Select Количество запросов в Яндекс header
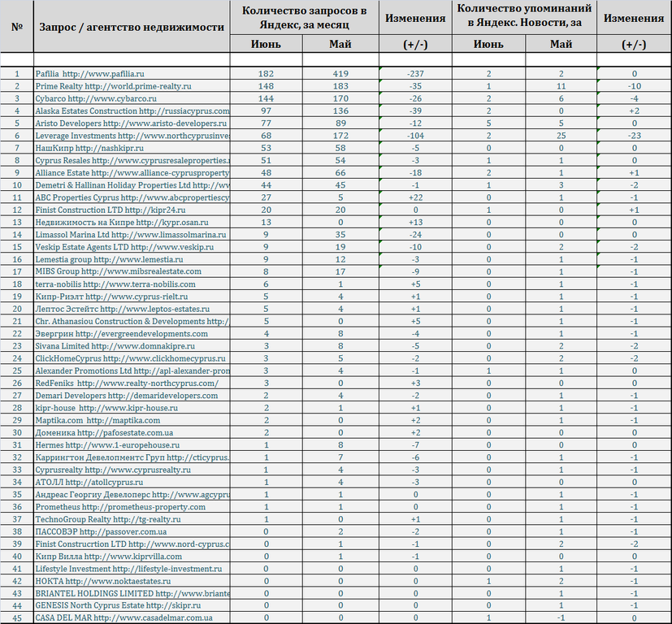The width and height of the screenshot is (672, 624). point(304,18)
